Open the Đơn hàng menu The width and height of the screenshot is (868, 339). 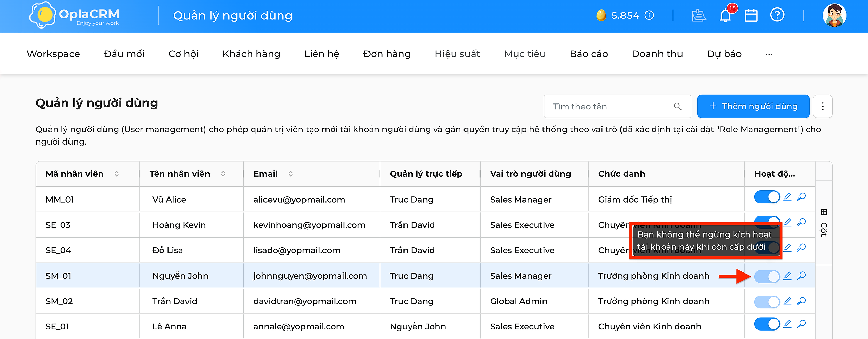(387, 54)
